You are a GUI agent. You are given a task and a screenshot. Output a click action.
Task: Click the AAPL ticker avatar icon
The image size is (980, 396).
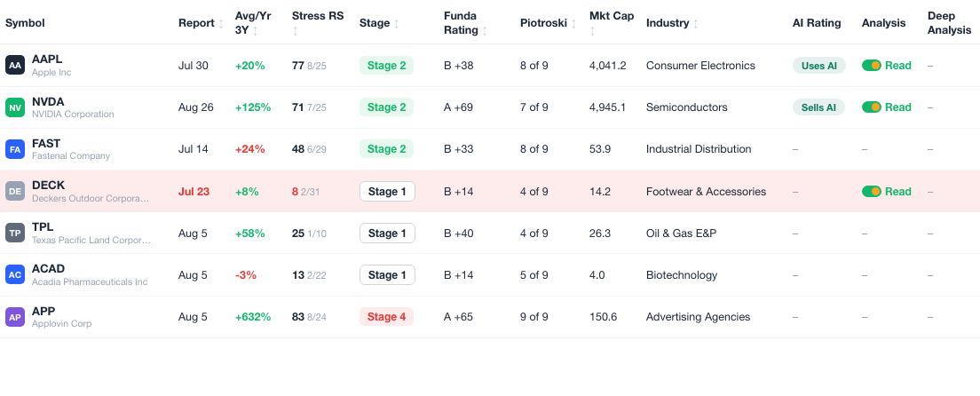[x=15, y=65]
